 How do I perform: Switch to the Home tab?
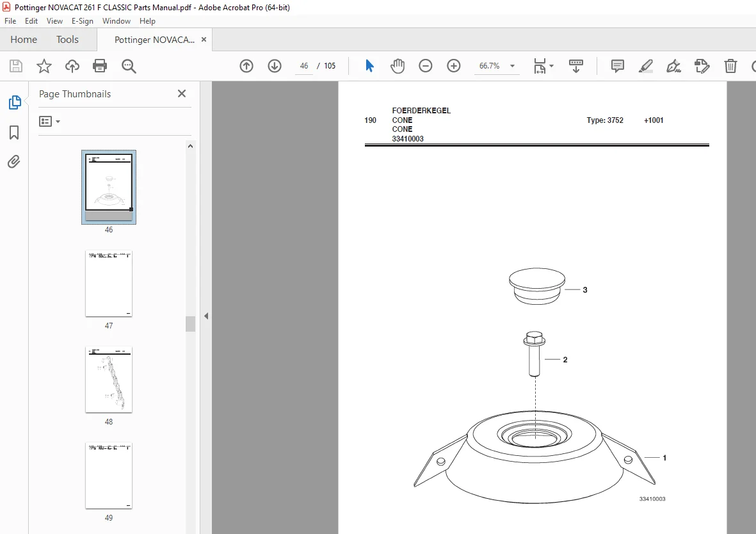[24, 40]
